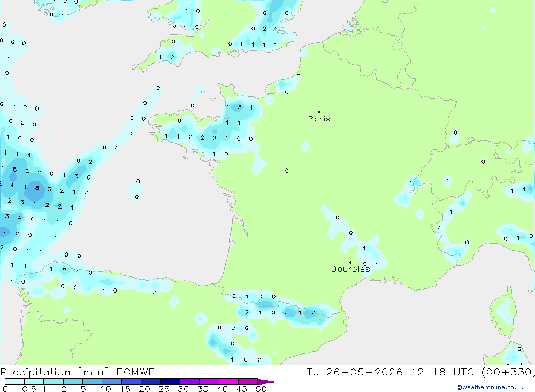
Task: Pick the 0.5–1 mm legend swatch
Action: click(x=34, y=381)
